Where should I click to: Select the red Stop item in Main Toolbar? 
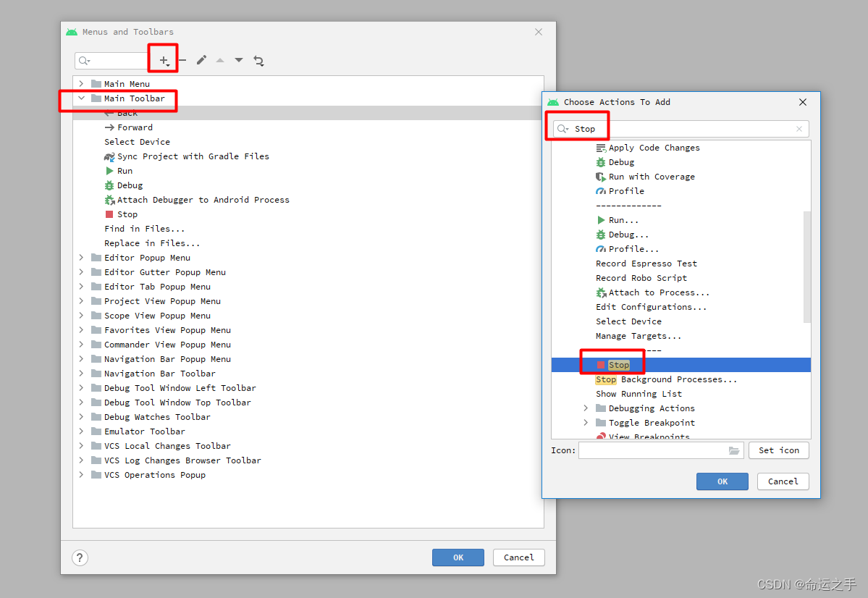pyautogui.click(x=121, y=214)
